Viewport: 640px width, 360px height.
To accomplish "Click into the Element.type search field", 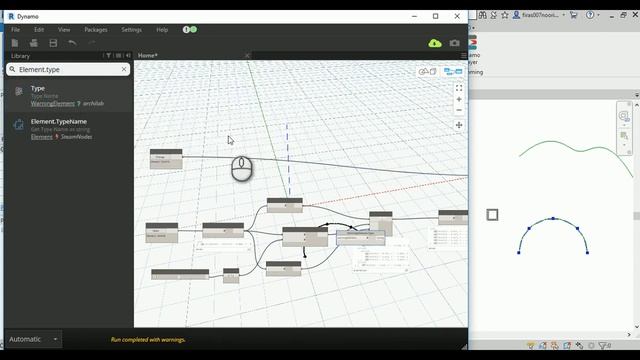I will [x=68, y=69].
